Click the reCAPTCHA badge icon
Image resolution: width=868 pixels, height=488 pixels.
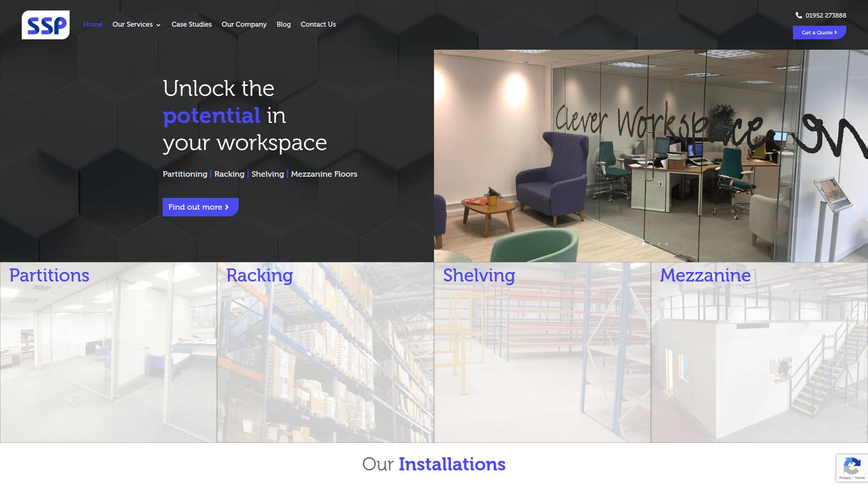coord(852,466)
